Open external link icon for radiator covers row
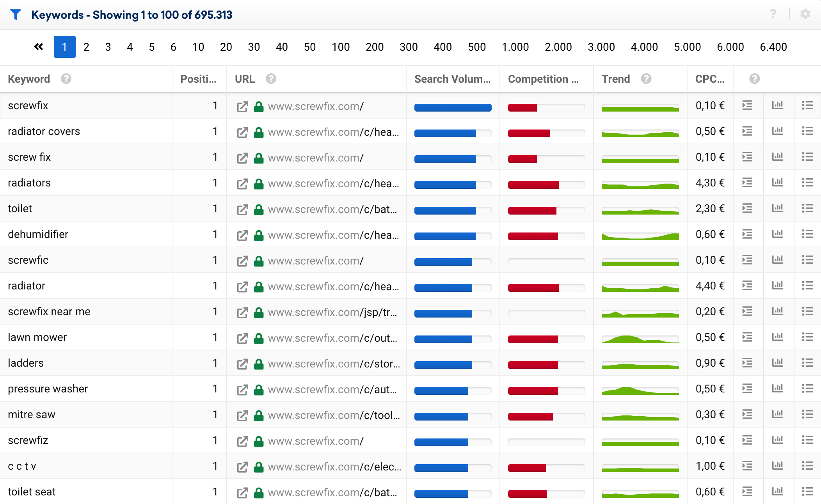The height and width of the screenshot is (504, 821). (242, 132)
